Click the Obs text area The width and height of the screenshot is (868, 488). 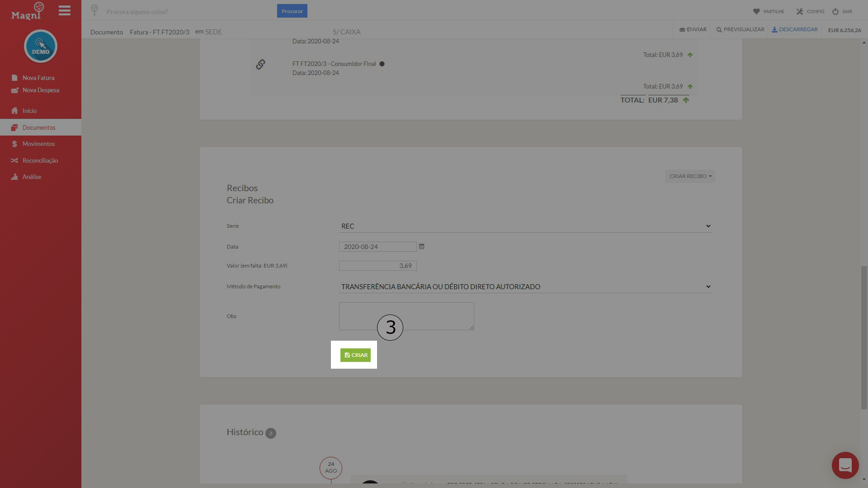[406, 316]
